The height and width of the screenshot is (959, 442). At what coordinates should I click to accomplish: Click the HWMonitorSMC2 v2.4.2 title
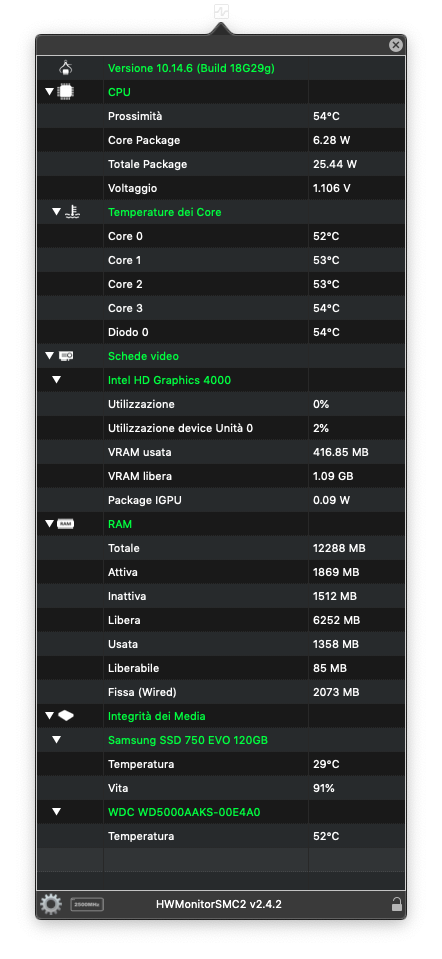[219, 903]
